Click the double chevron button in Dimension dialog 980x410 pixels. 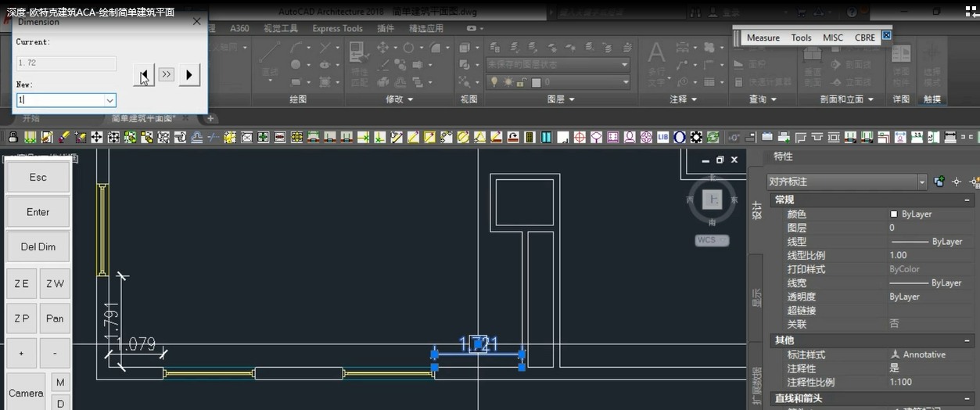coord(166,74)
